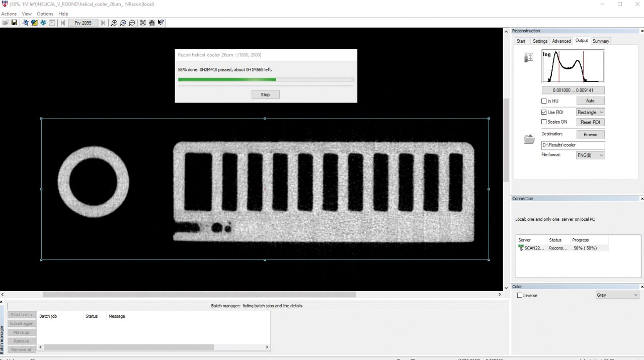Click the destination folder icon in Output
Screen dimensions: 644x360
(529, 140)
